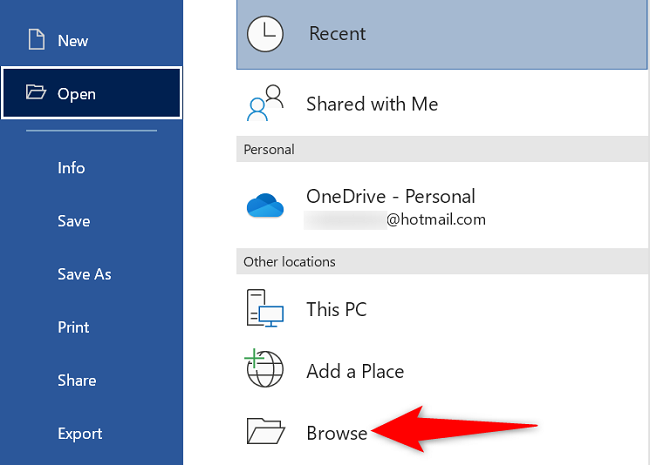
Task: Click the Add a Place globe icon
Action: click(266, 370)
